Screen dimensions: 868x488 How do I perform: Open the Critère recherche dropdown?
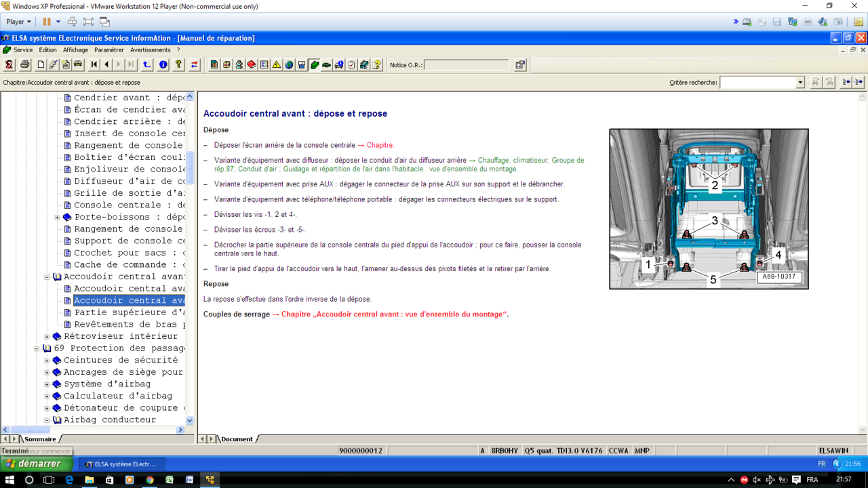tap(800, 82)
